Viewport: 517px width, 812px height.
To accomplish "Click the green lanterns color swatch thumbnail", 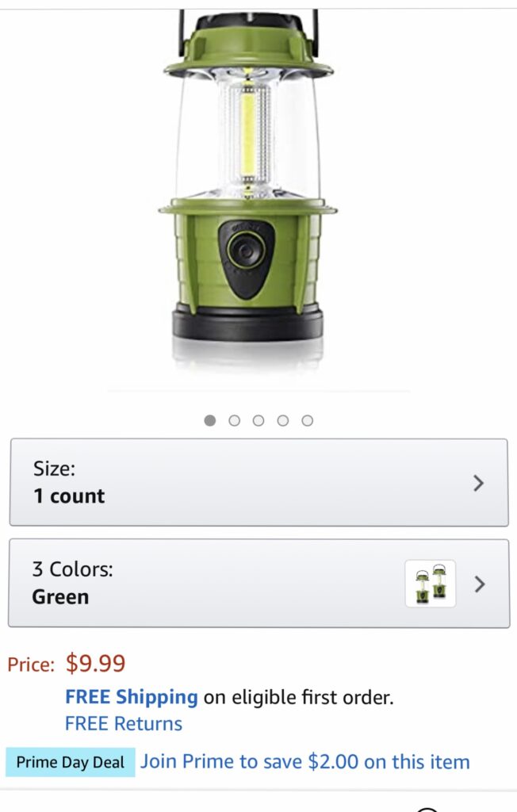I will (x=431, y=584).
